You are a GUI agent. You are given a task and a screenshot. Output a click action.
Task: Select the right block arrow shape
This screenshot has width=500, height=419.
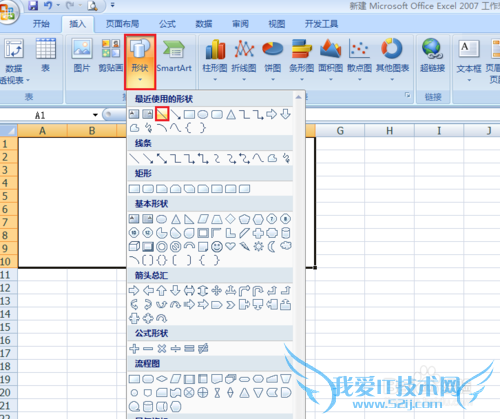point(134,291)
